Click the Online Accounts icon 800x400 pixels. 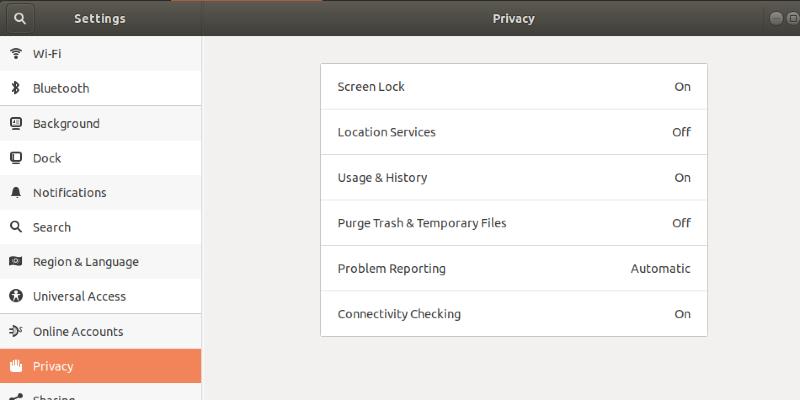[x=16, y=331]
